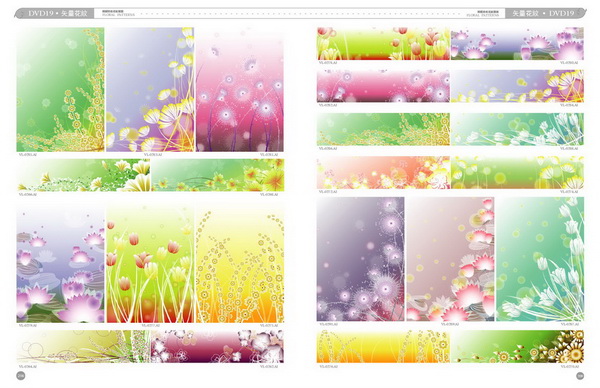Click the right 矢量花纹 DVD19 header label
600x388 pixels.
[x=543, y=13]
